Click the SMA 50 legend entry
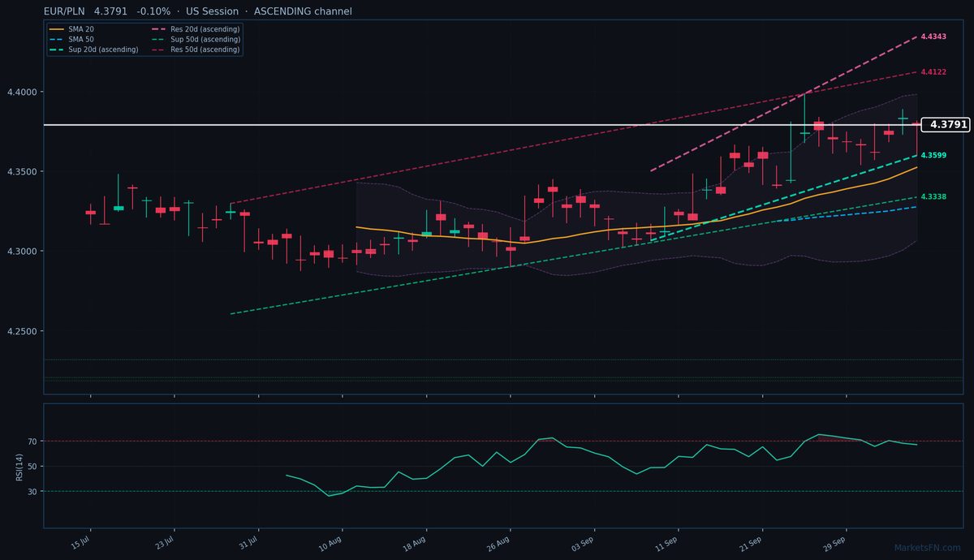The image size is (974, 560). (71, 39)
